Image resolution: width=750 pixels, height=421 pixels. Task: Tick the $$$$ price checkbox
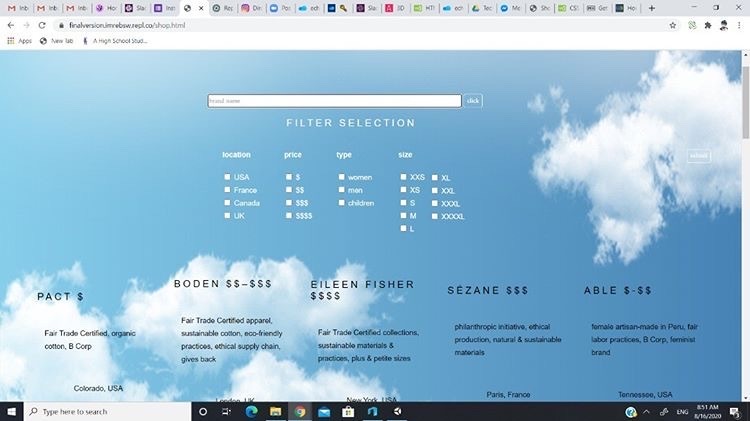tap(289, 216)
